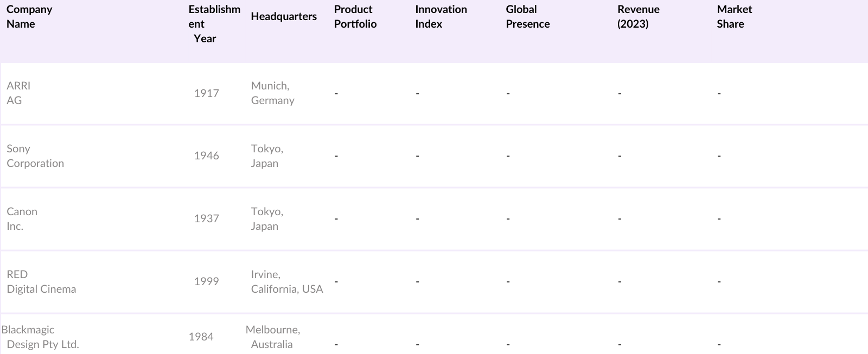Click Blackmagic Design Pty Ltd. cell

click(41, 337)
